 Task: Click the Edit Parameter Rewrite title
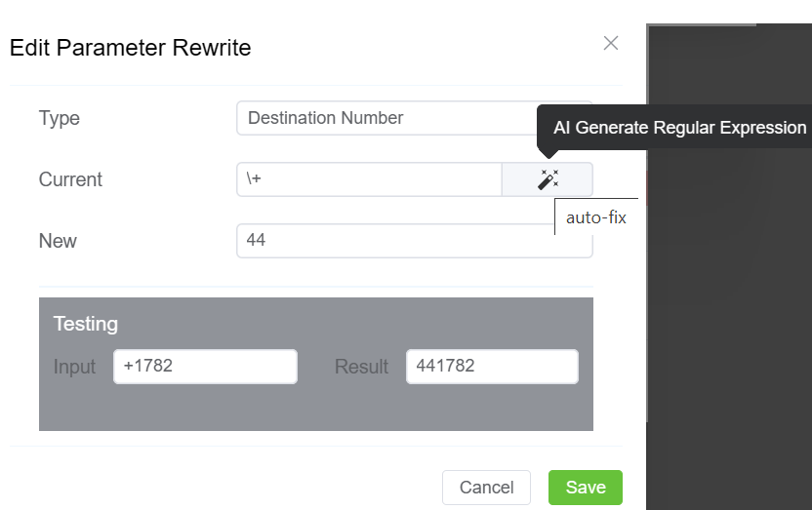click(130, 48)
